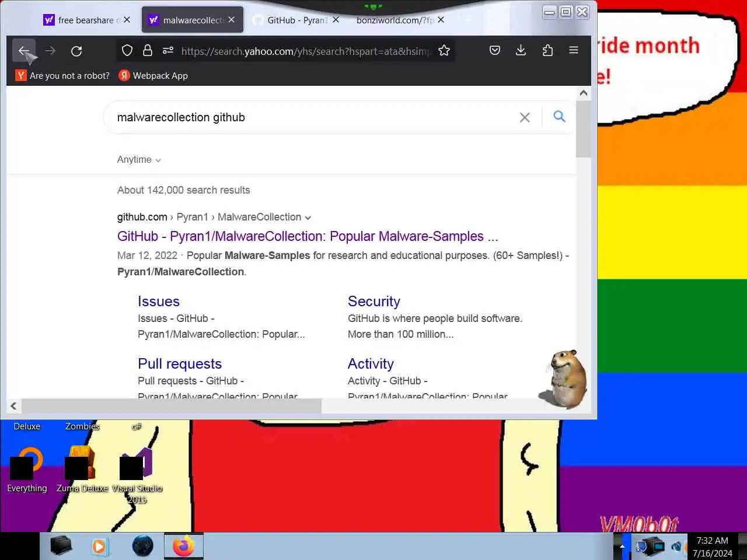The image size is (747, 560).
Task: Click the address bar URL field
Action: tap(305, 51)
